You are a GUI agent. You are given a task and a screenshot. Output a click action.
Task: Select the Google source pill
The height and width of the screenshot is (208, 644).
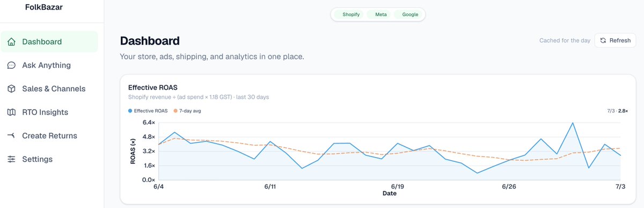(x=409, y=15)
